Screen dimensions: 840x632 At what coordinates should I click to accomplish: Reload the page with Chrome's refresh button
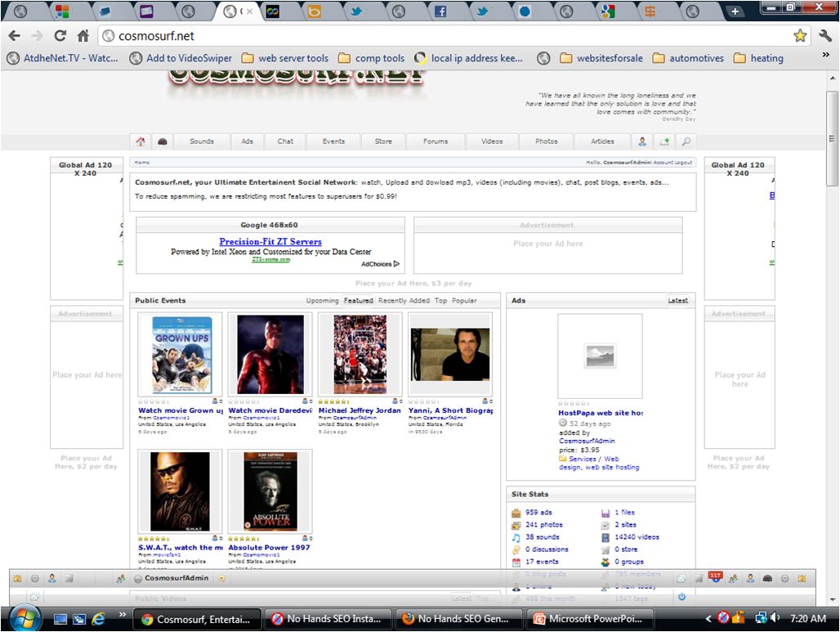click(60, 36)
